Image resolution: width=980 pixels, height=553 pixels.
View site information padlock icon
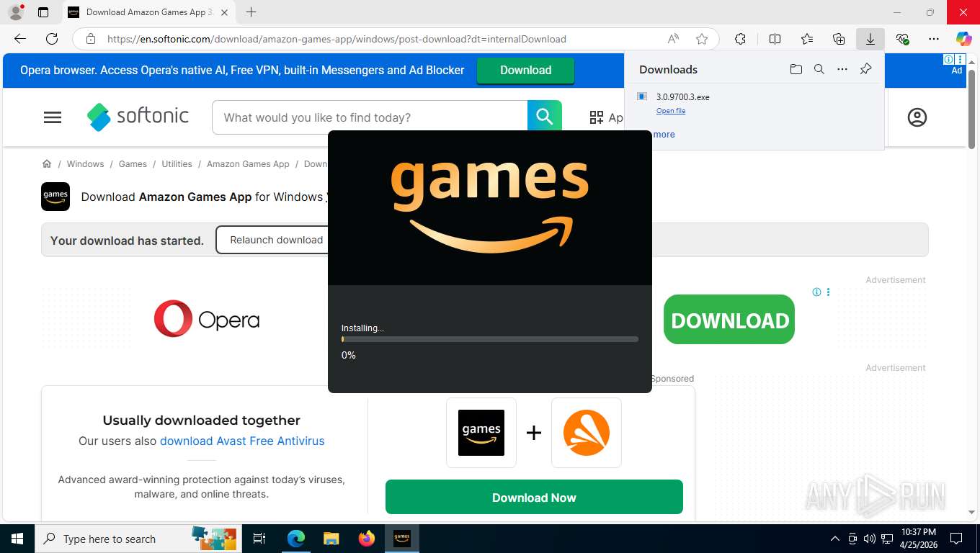(x=91, y=39)
